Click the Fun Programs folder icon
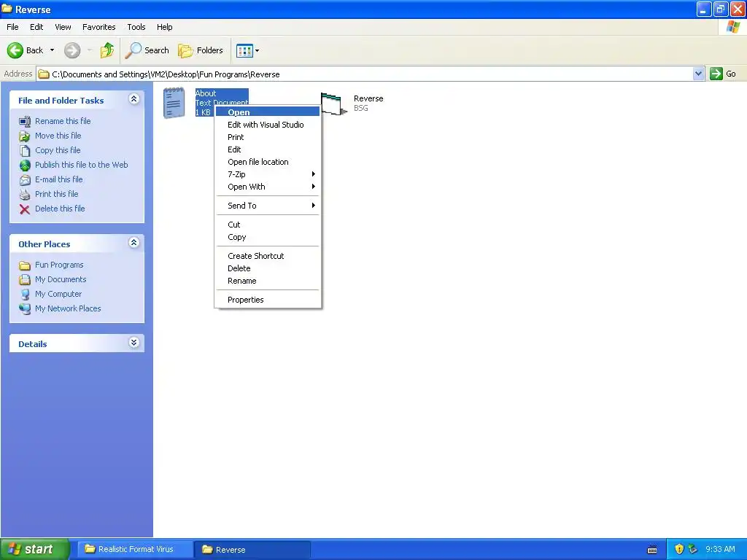The image size is (747, 560). pyautogui.click(x=25, y=265)
